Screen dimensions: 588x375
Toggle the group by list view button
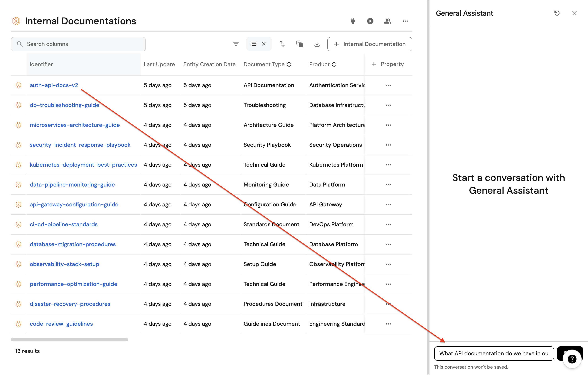point(253,44)
